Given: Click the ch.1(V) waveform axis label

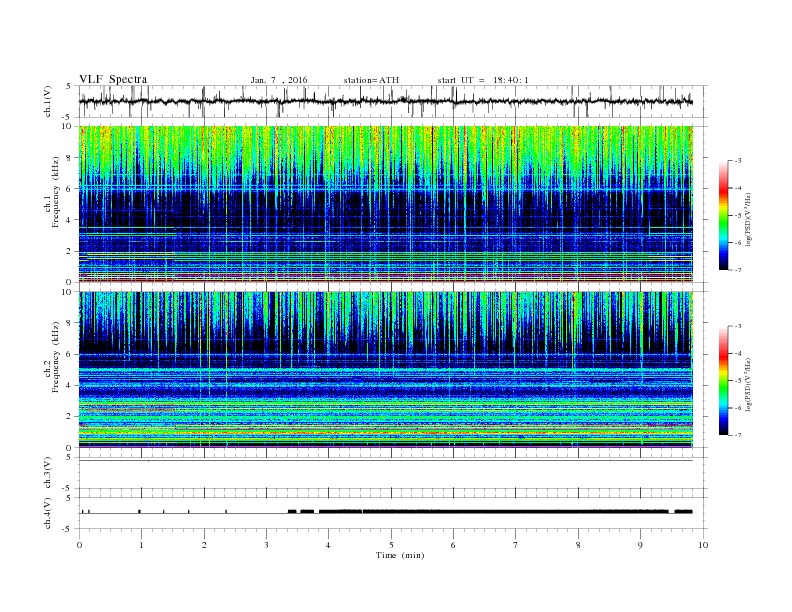Looking at the screenshot, I should coord(48,101).
